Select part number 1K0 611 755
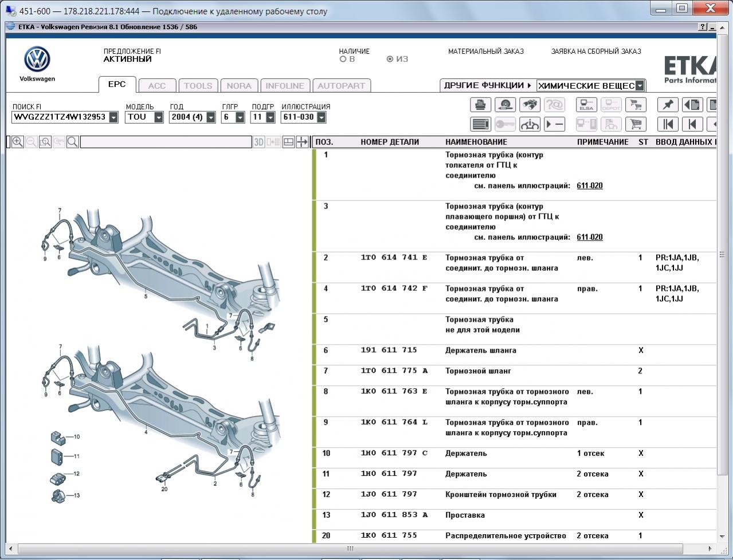 click(389, 536)
